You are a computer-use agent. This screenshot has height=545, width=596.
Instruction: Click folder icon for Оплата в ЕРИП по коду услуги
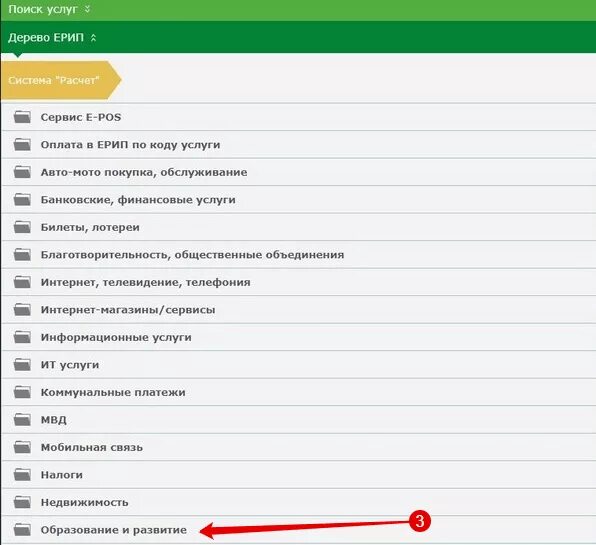22,144
